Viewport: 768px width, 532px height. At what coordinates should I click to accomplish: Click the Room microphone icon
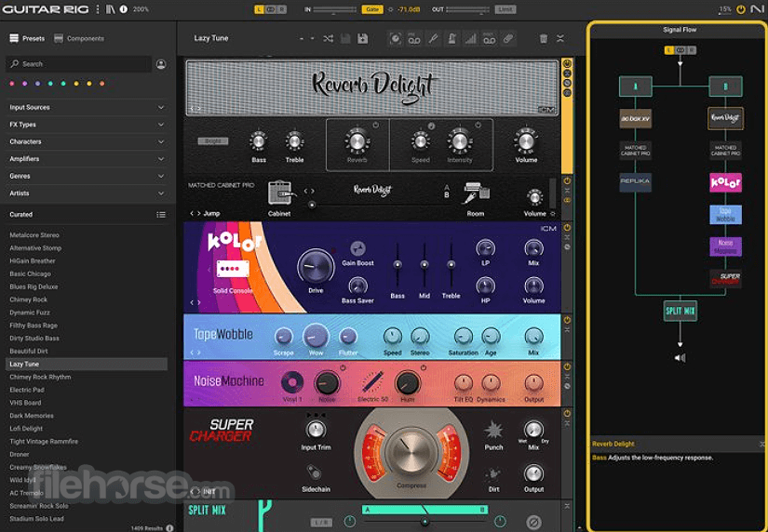point(476,193)
